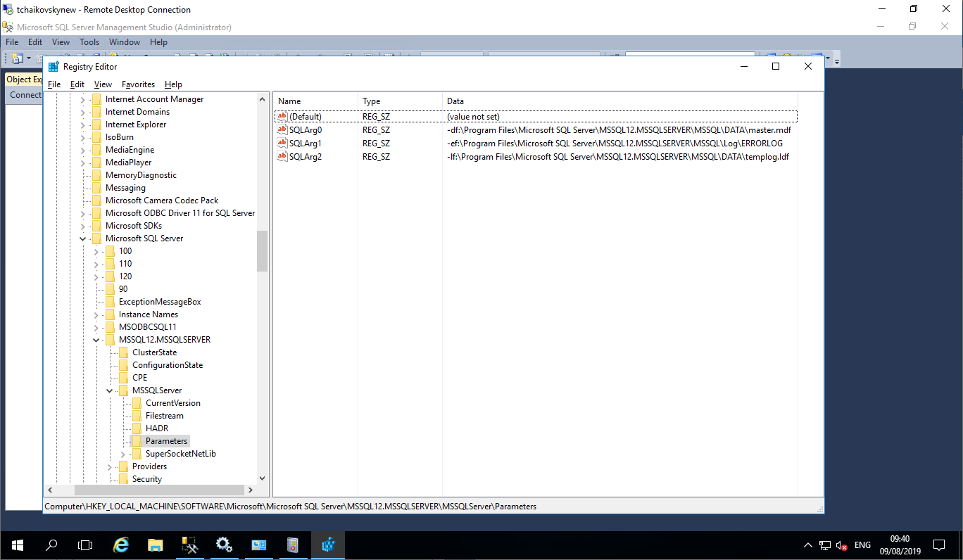This screenshot has height=560, width=963.
Task: Open Control Panel taskbar icon
Action: pos(259,545)
